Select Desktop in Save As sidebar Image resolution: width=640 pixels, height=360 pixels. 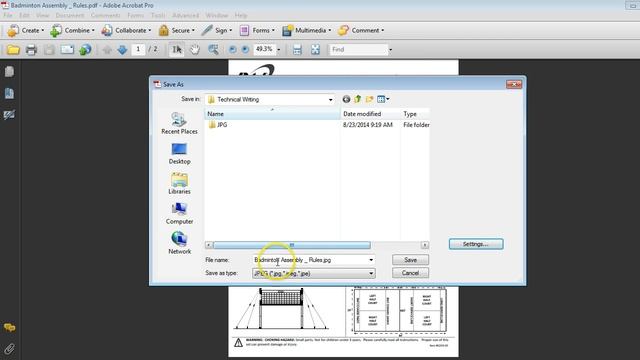(179, 154)
